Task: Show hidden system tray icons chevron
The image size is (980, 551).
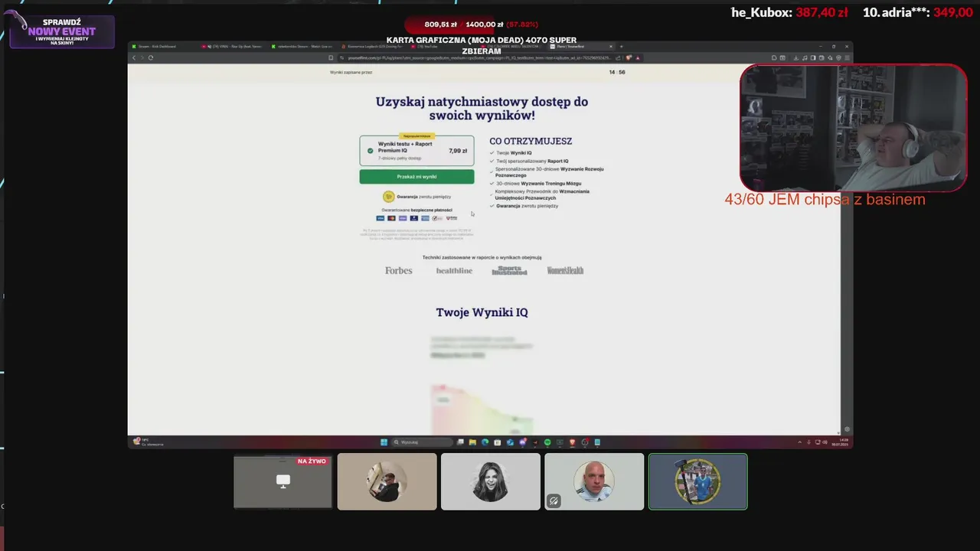Action: [x=799, y=442]
